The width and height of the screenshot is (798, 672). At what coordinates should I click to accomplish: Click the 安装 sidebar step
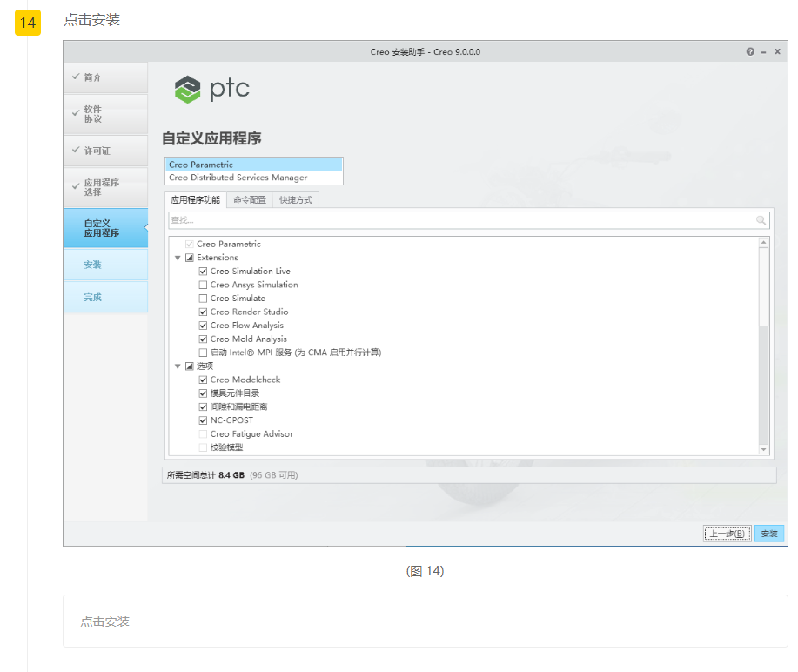(106, 265)
